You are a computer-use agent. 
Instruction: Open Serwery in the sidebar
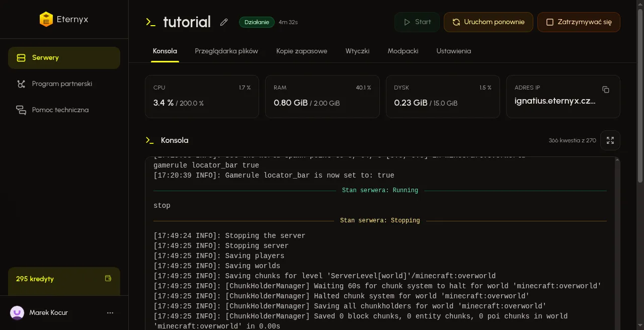64,58
